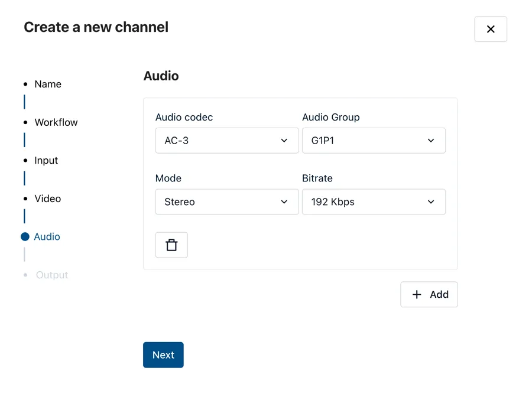Viewport: 532px width, 403px height.
Task: Click the Audio Group label
Action: [331, 118]
